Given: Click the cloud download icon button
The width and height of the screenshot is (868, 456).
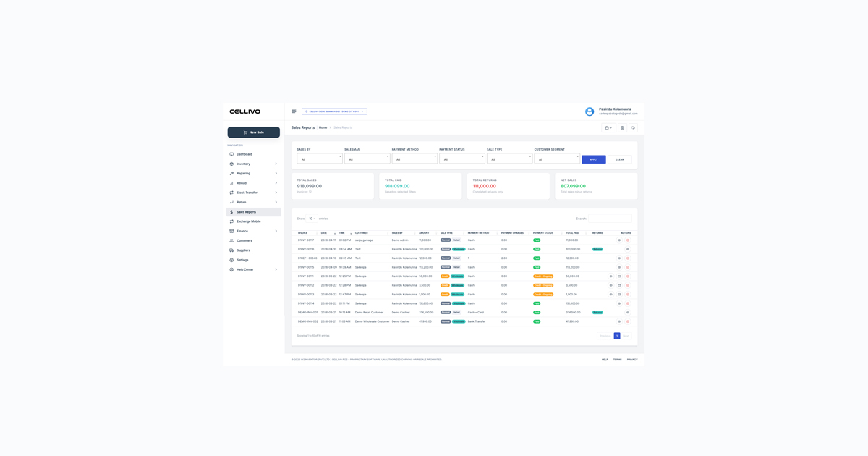Looking at the screenshot, I should (633, 128).
